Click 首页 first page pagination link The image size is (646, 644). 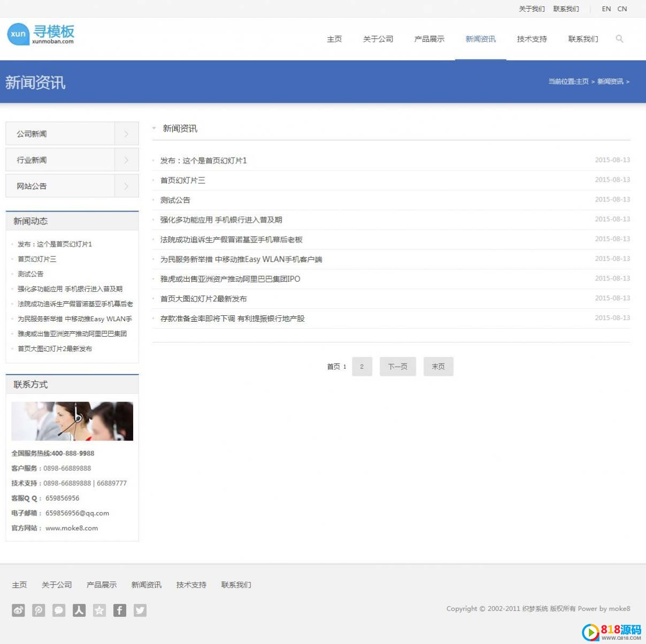(x=333, y=367)
